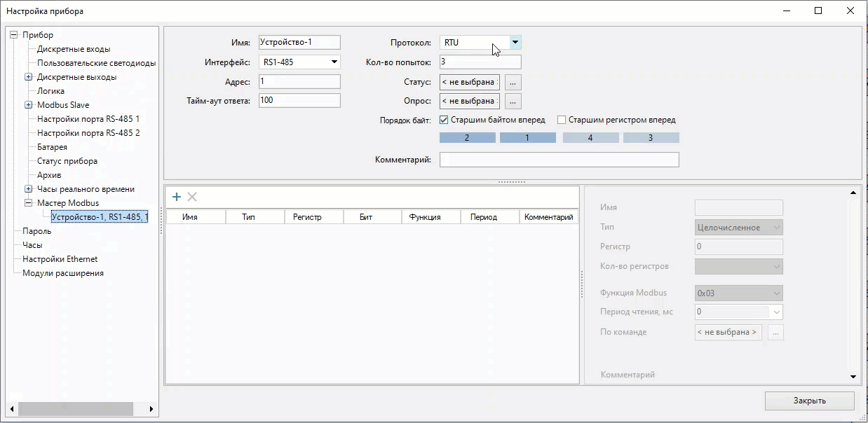
Task: Delete a register with the X icon
Action: [192, 197]
